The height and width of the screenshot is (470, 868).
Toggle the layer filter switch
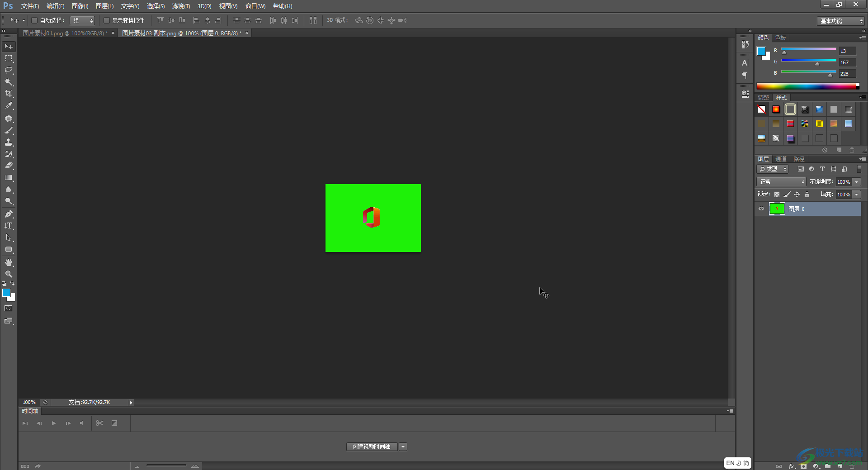point(859,169)
